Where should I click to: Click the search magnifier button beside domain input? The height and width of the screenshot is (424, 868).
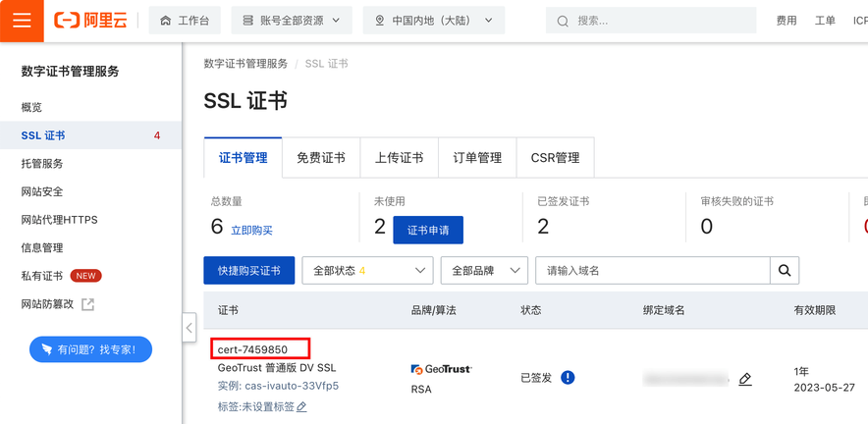point(785,270)
